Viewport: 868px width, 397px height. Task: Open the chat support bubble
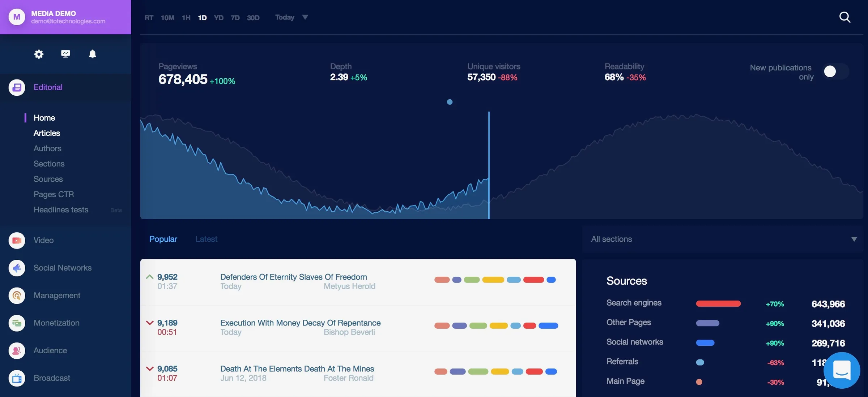[x=842, y=370]
